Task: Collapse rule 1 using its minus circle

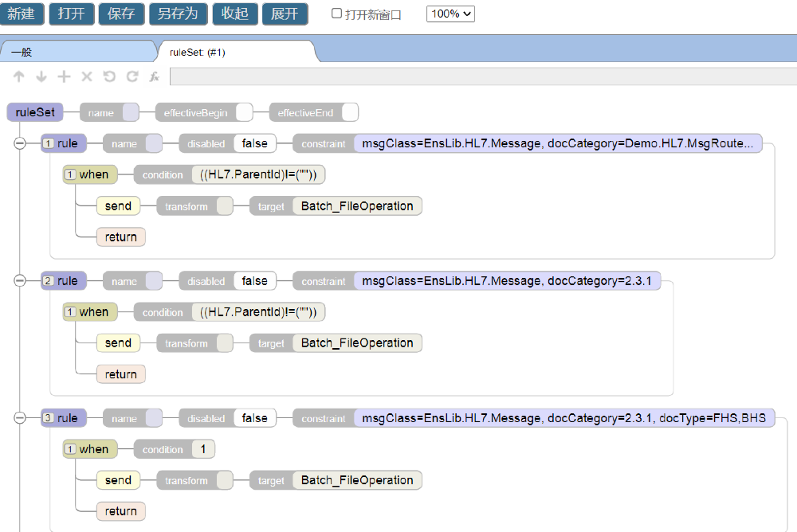Action: pyautogui.click(x=21, y=144)
